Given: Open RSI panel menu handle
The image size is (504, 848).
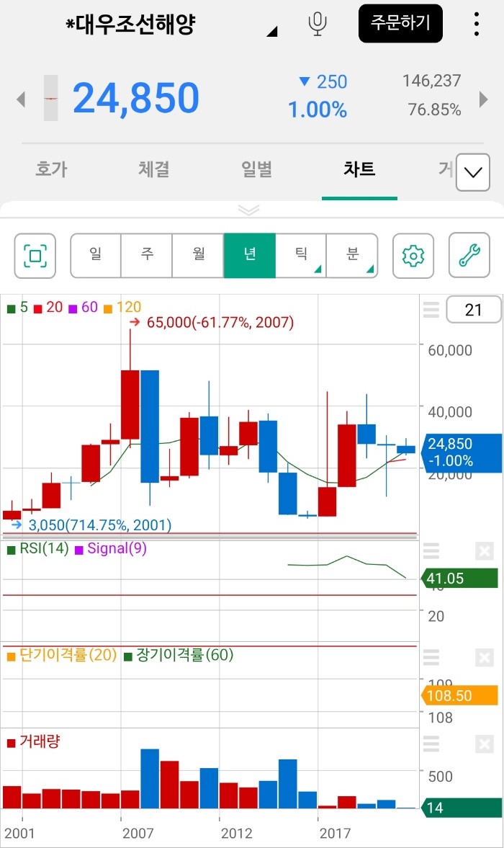Looking at the screenshot, I should (431, 551).
